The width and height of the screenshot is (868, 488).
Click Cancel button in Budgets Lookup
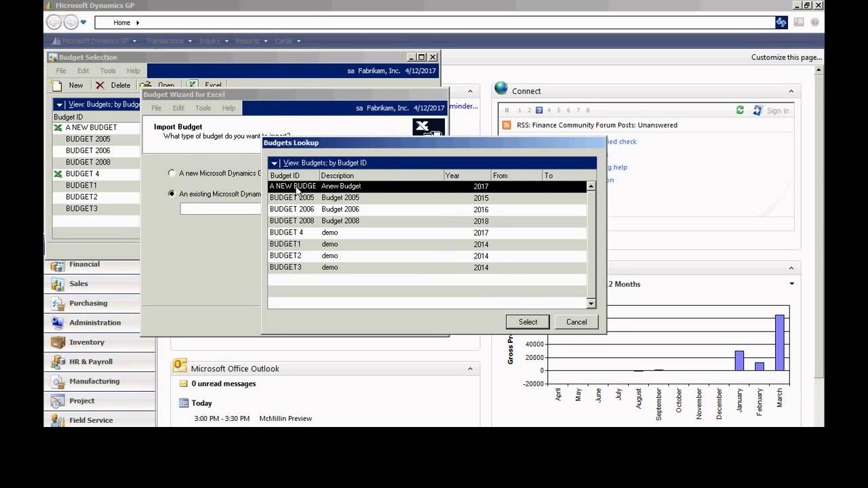pyautogui.click(x=576, y=322)
